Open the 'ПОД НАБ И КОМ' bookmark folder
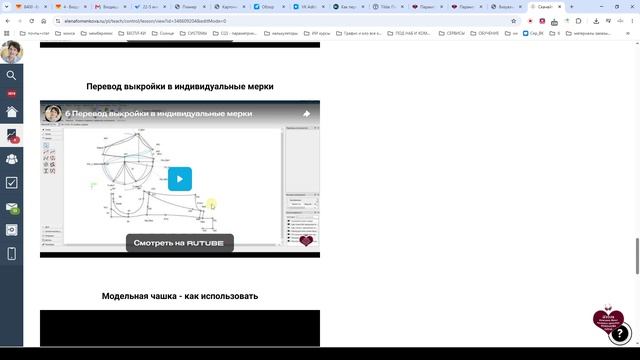640x360 pixels. pyautogui.click(x=409, y=33)
